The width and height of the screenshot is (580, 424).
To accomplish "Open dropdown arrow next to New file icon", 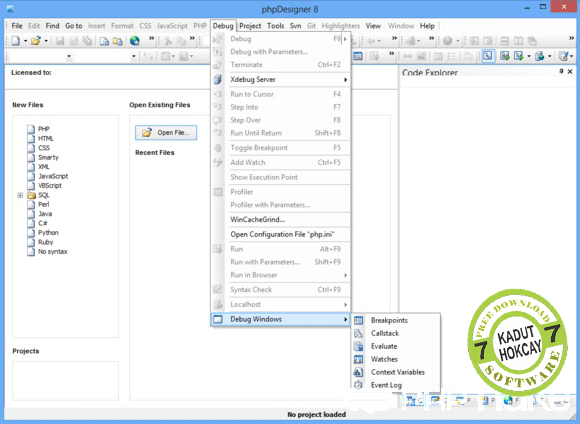I will point(25,41).
